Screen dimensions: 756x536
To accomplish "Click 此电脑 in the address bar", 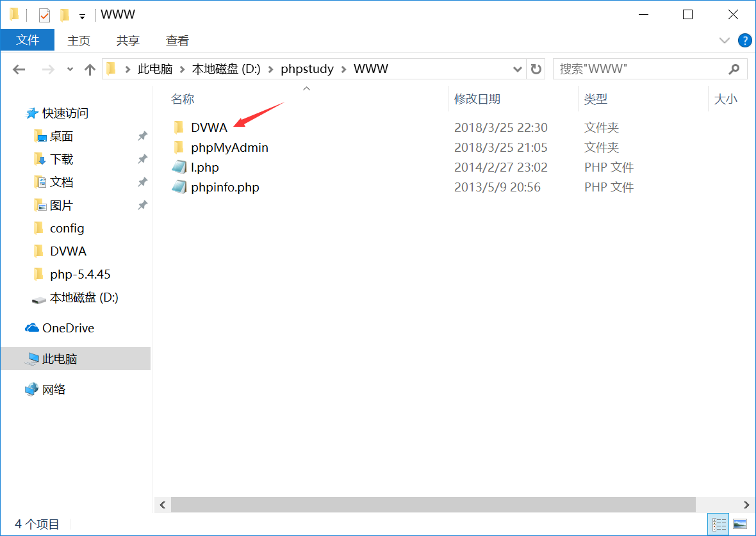I will tap(155, 69).
